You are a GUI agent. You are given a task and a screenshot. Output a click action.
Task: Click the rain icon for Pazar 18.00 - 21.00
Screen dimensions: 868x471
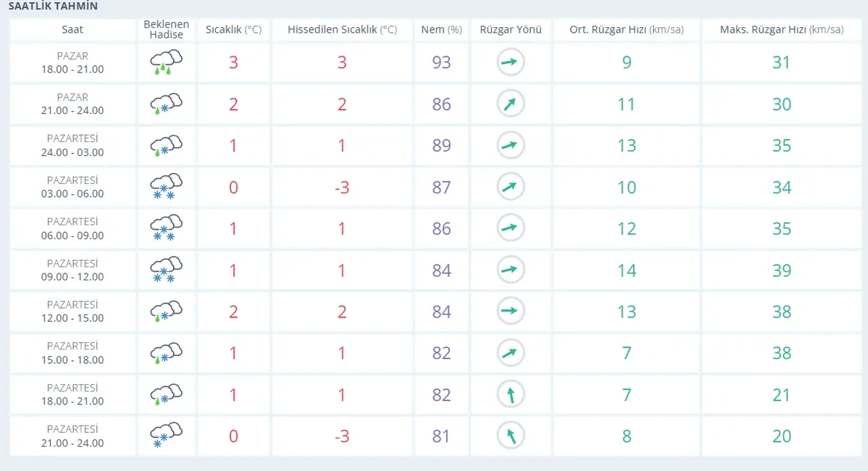click(165, 62)
